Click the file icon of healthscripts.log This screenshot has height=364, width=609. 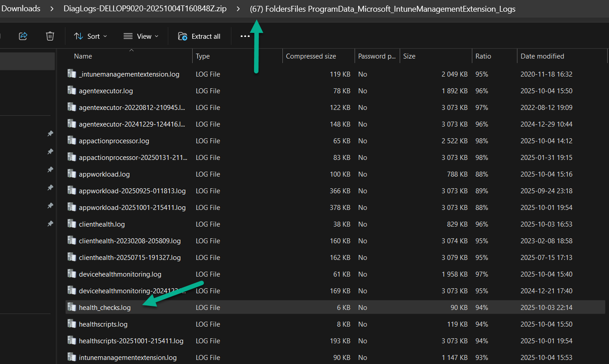[x=71, y=324]
